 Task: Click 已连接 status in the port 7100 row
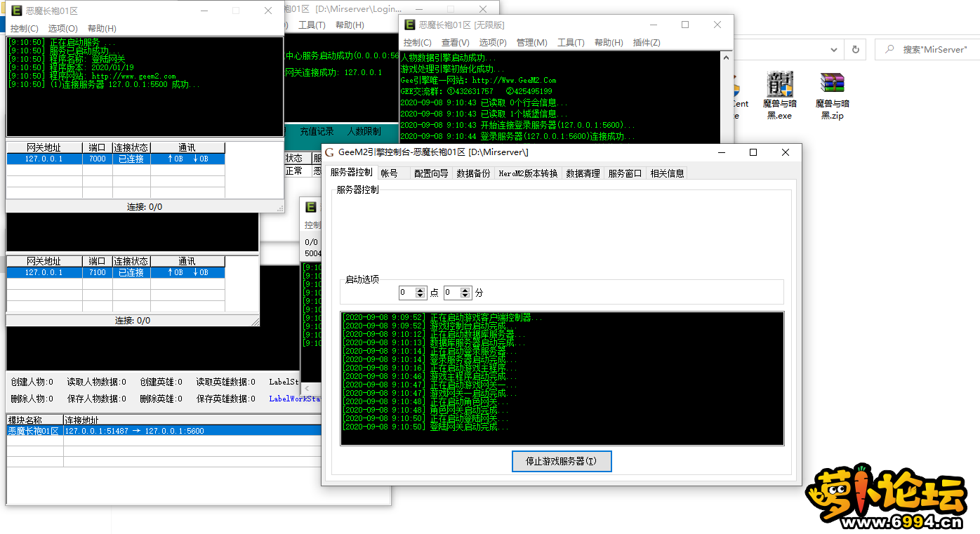[131, 273]
